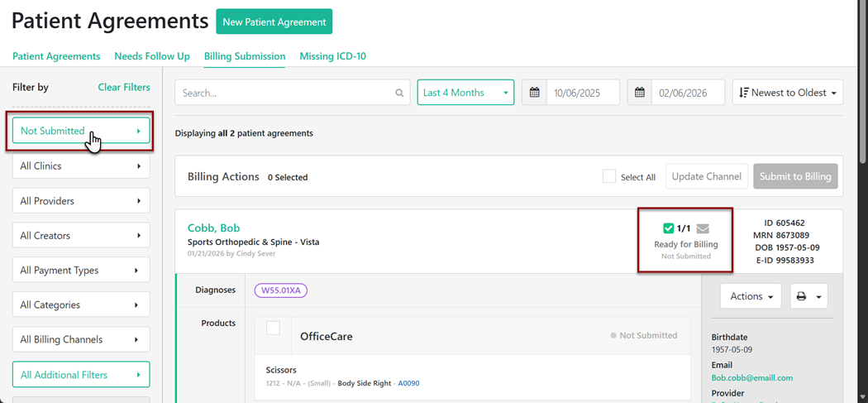
Task: Click the envelope icon for Bob Cobb
Action: 703,228
